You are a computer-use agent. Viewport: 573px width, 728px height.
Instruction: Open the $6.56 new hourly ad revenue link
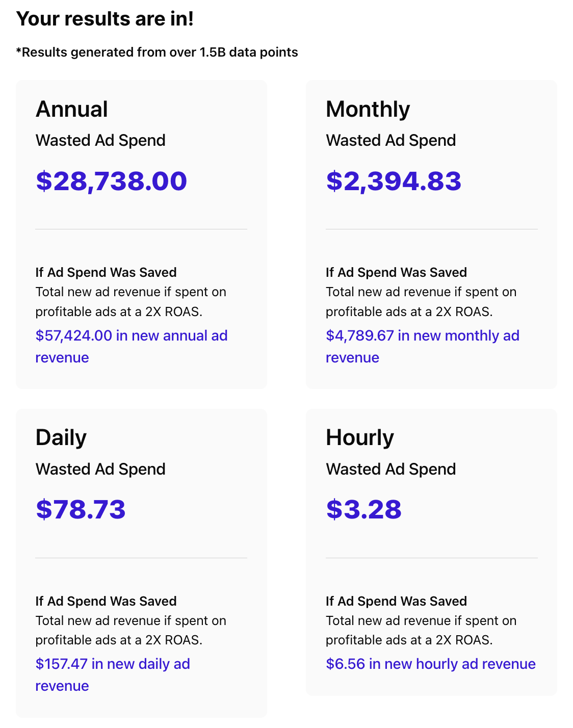click(431, 664)
